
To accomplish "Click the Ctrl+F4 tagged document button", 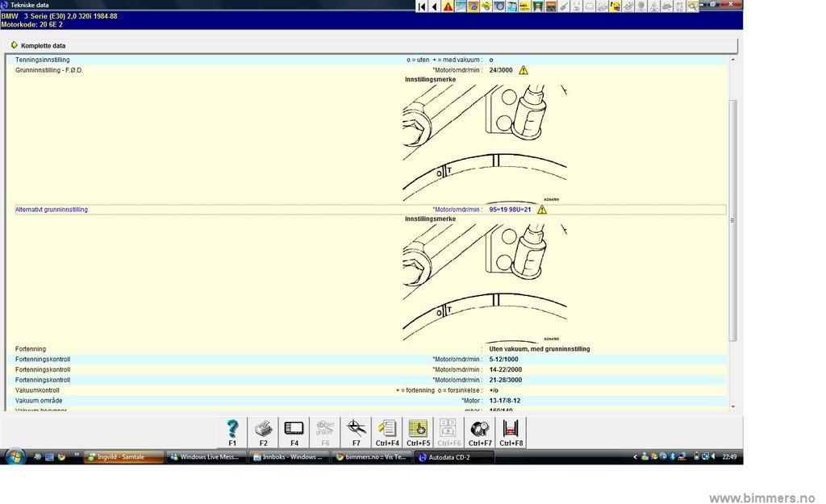I will click(387, 432).
